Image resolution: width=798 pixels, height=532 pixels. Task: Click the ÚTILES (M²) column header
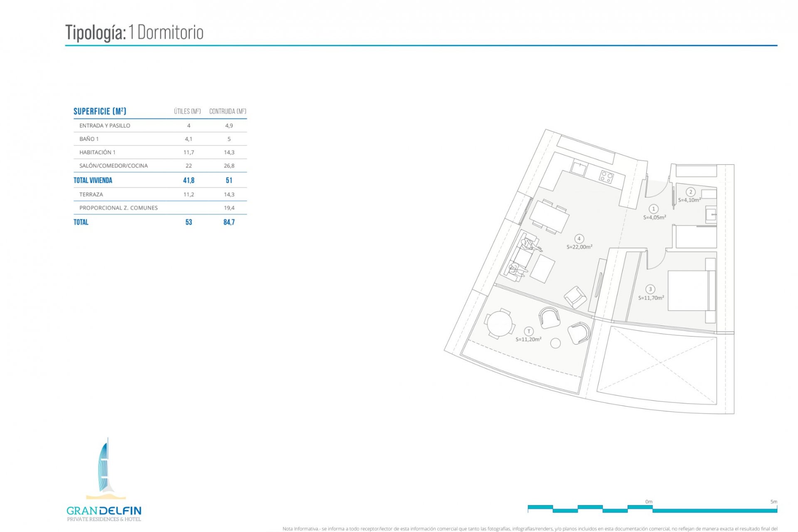tap(187, 111)
